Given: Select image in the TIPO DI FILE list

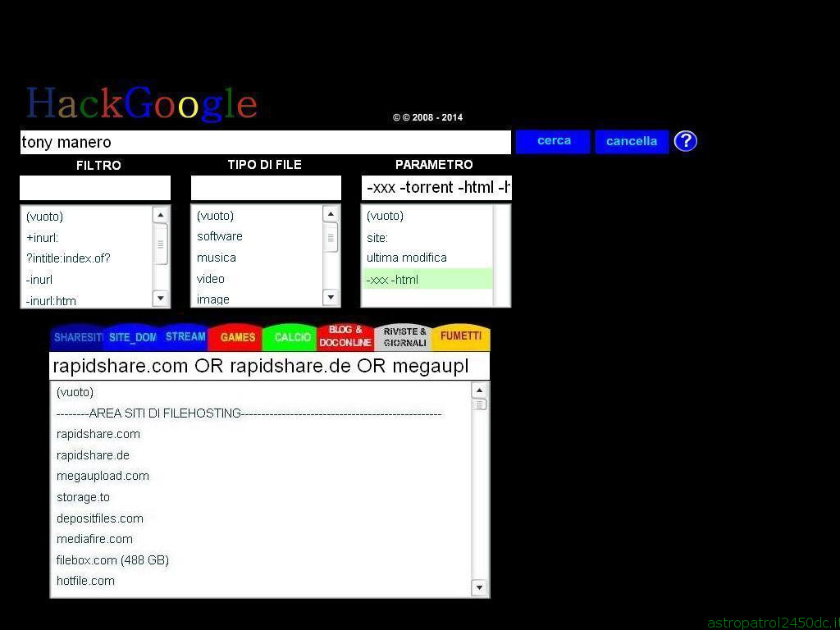Looking at the screenshot, I should pos(258,299).
